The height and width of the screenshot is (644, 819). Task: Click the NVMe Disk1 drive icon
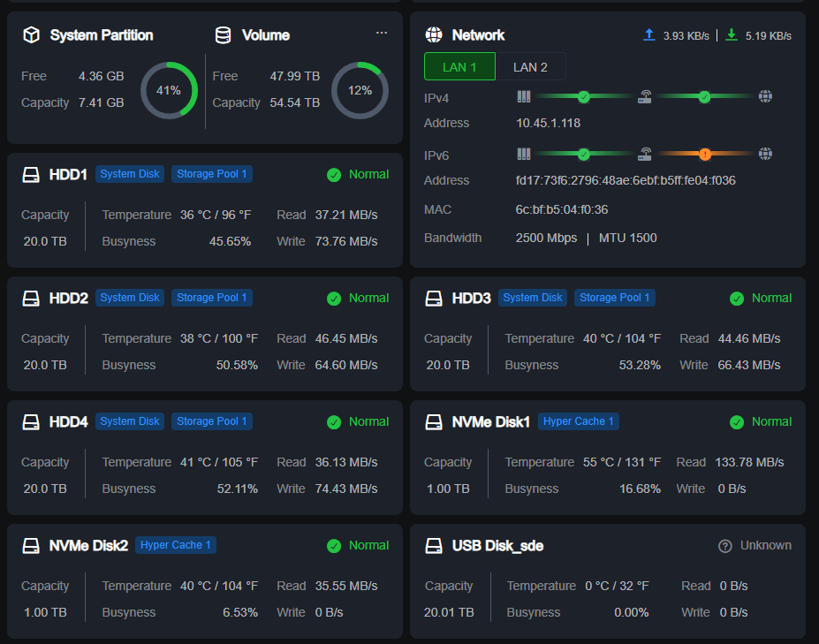coord(434,422)
